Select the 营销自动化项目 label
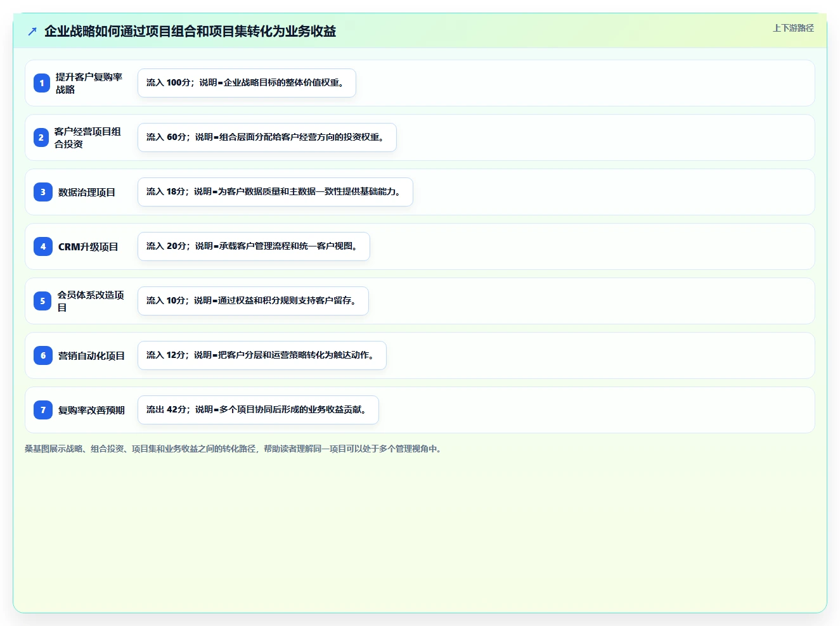Screen dimensions: 840x626 pyautogui.click(x=91, y=355)
